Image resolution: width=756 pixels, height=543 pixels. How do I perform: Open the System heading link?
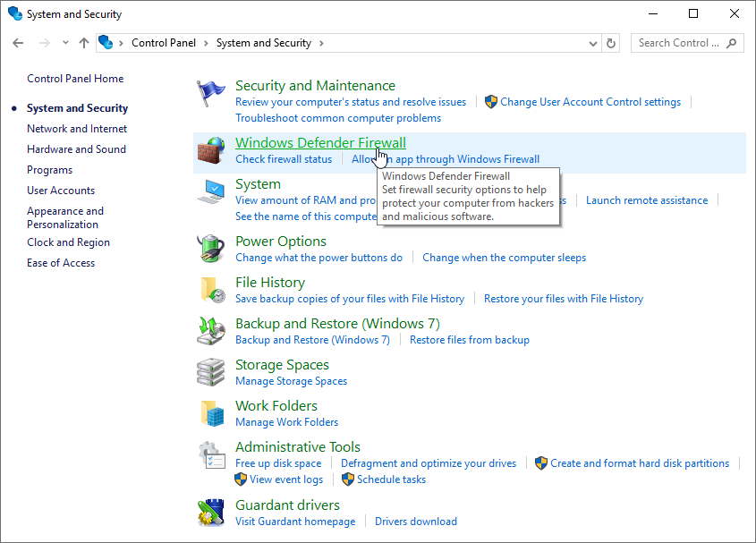point(258,184)
